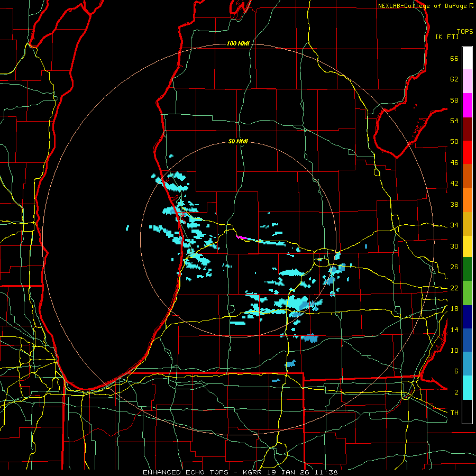
Task: Click the legend value "18"
Action: click(x=454, y=309)
